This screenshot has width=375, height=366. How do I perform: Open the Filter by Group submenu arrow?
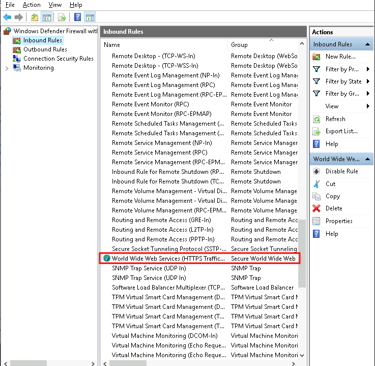pos(368,94)
